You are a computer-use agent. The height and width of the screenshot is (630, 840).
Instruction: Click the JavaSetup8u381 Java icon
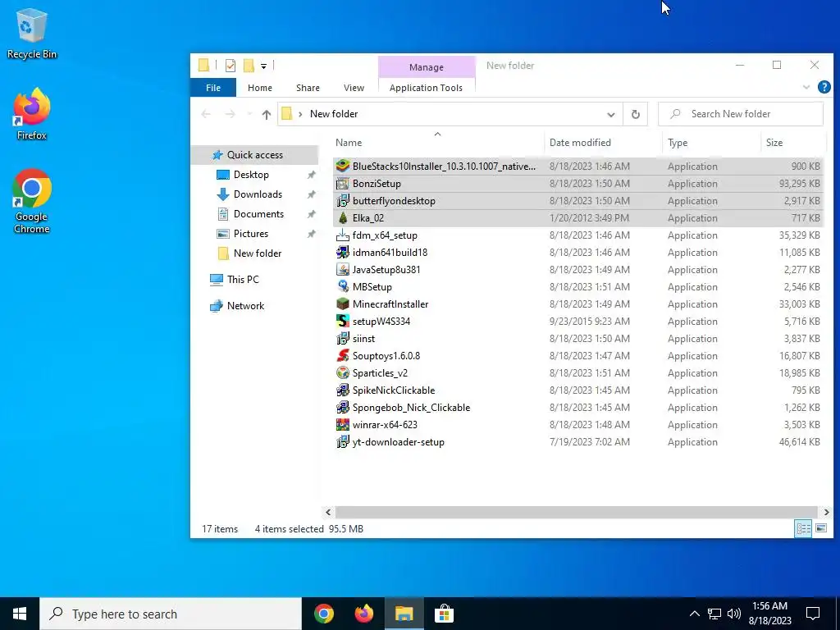click(x=343, y=269)
